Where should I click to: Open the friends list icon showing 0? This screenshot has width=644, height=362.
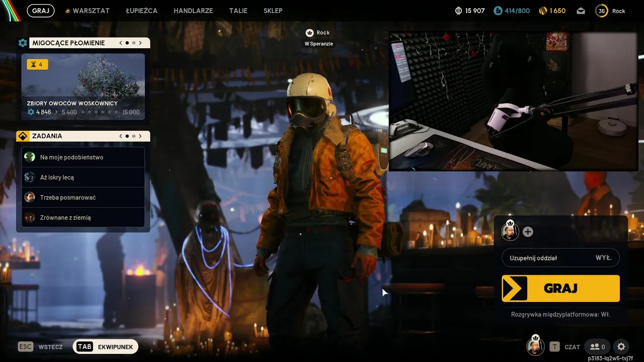point(597,347)
